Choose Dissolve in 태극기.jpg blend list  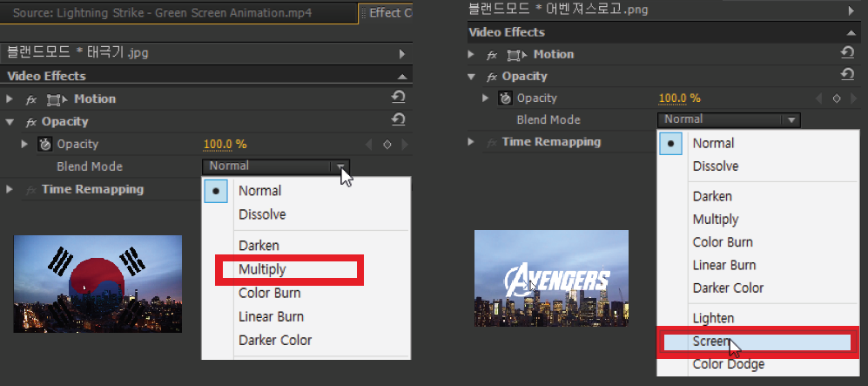click(x=306, y=214)
